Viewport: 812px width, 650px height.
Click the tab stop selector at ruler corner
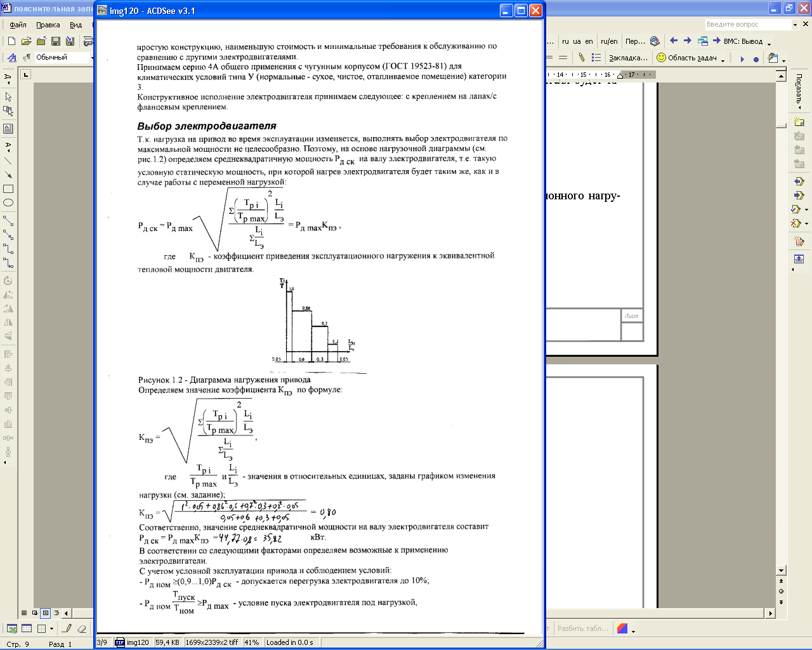[25, 74]
